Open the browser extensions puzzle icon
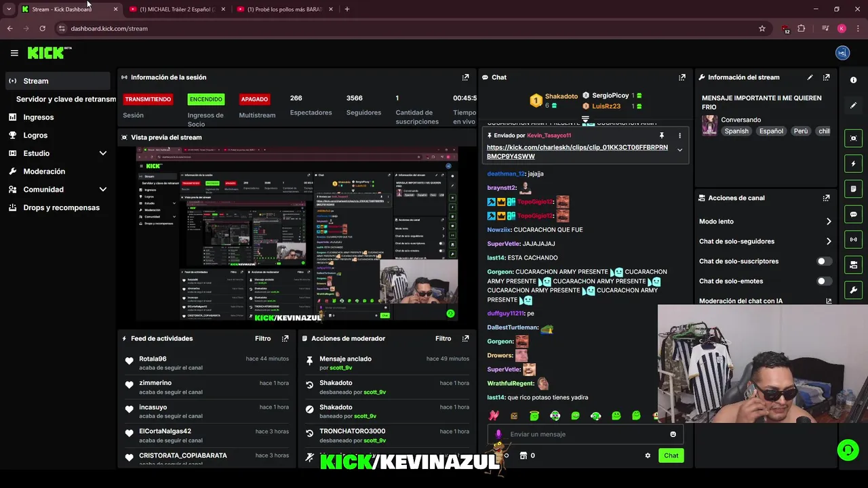868x488 pixels. 802,28
